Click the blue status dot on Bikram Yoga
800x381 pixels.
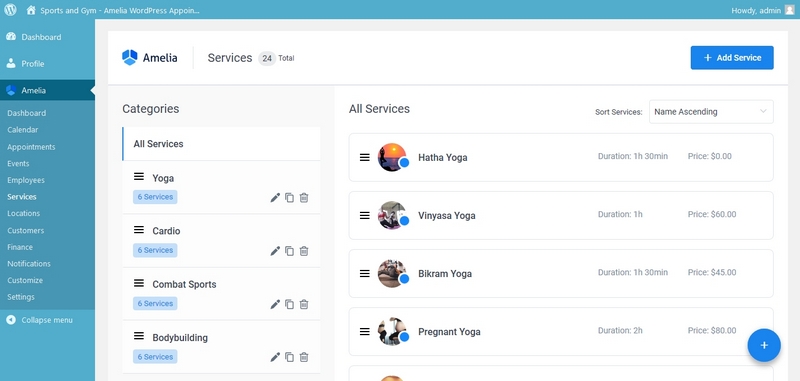(x=404, y=279)
